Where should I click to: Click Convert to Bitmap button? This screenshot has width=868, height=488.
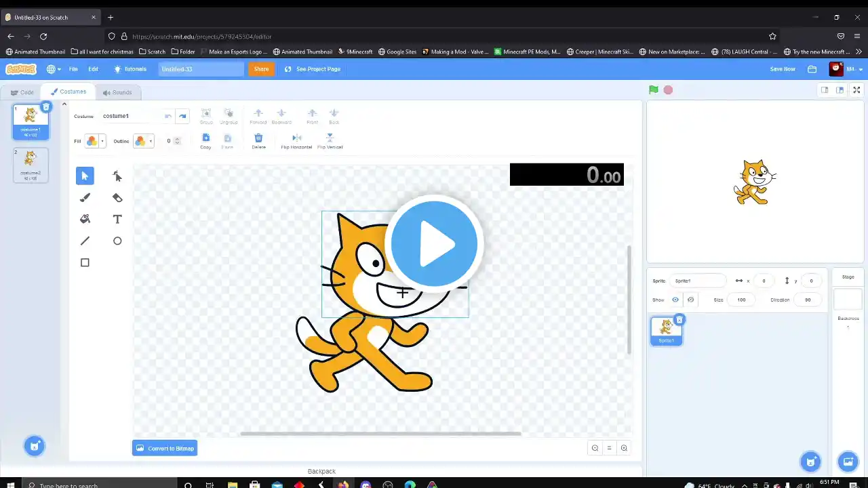point(165,448)
